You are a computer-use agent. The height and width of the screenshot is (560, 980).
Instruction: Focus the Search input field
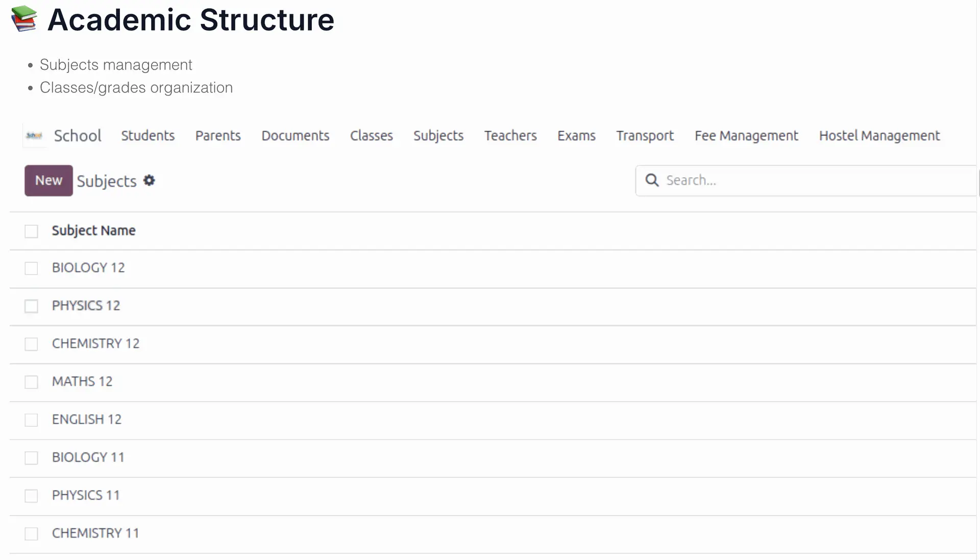[x=806, y=180]
